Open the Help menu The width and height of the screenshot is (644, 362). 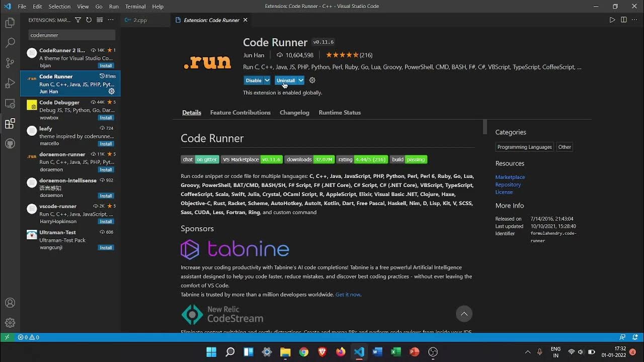158,7
